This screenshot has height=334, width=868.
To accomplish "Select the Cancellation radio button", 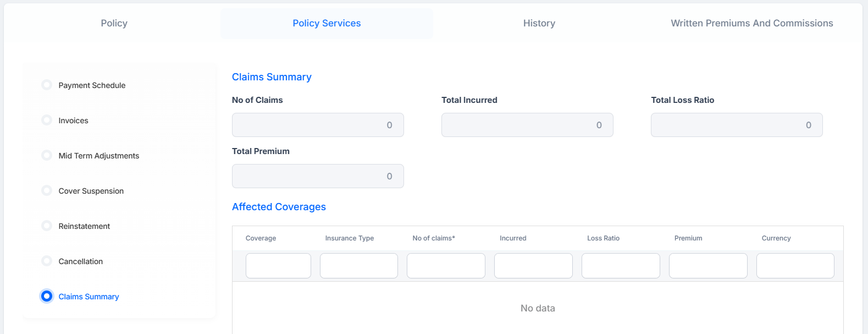I will (47, 261).
